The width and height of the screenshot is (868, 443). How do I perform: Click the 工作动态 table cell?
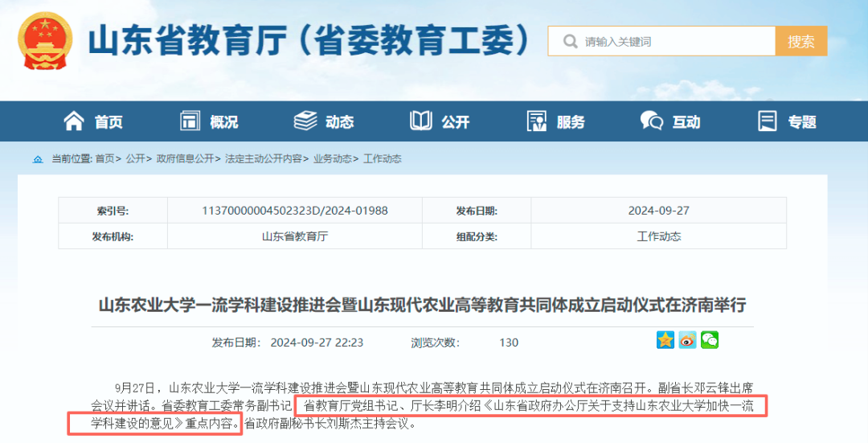659,236
